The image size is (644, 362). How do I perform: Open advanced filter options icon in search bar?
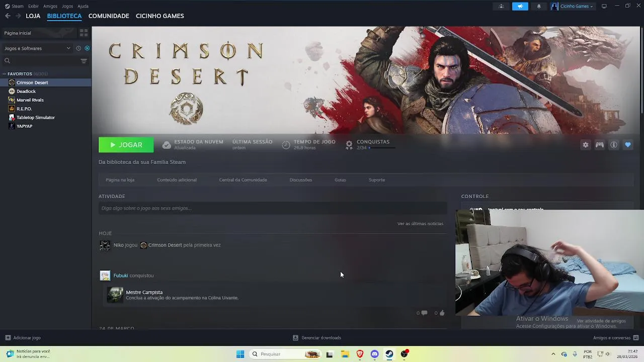pos(84,61)
